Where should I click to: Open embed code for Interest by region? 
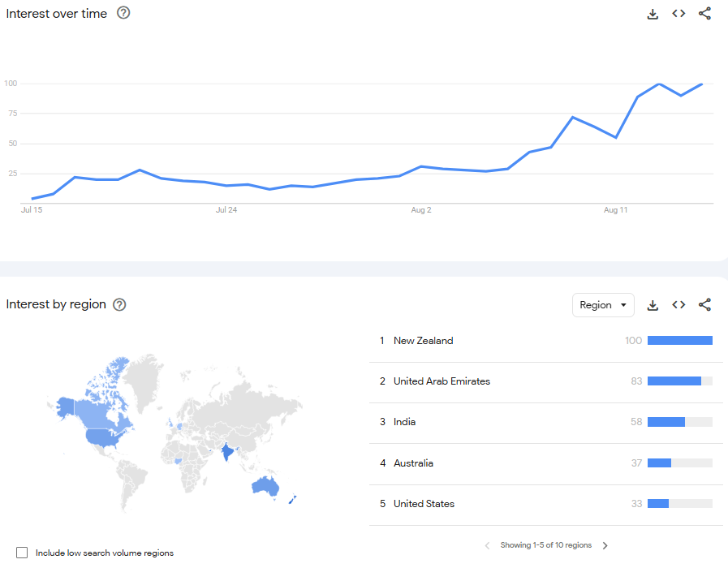(678, 305)
